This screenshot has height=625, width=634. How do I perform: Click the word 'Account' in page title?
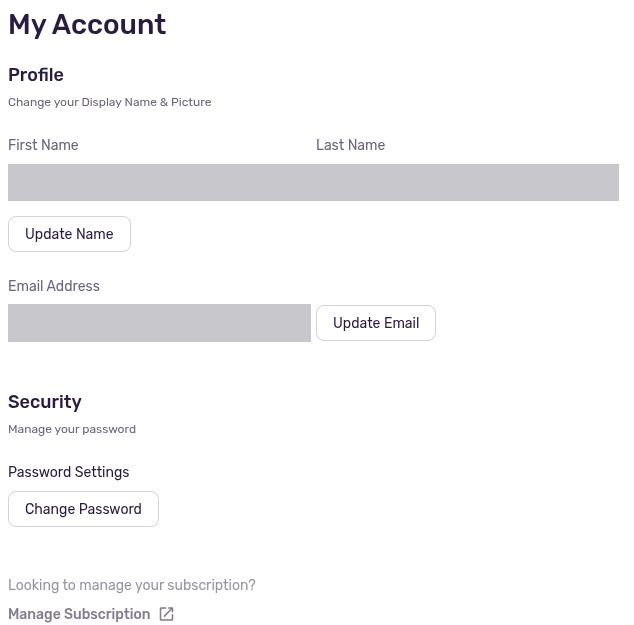click(x=109, y=24)
